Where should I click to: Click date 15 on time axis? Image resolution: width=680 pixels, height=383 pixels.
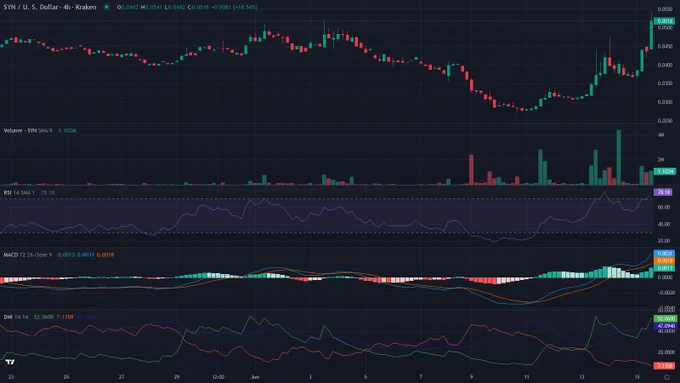[637, 377]
